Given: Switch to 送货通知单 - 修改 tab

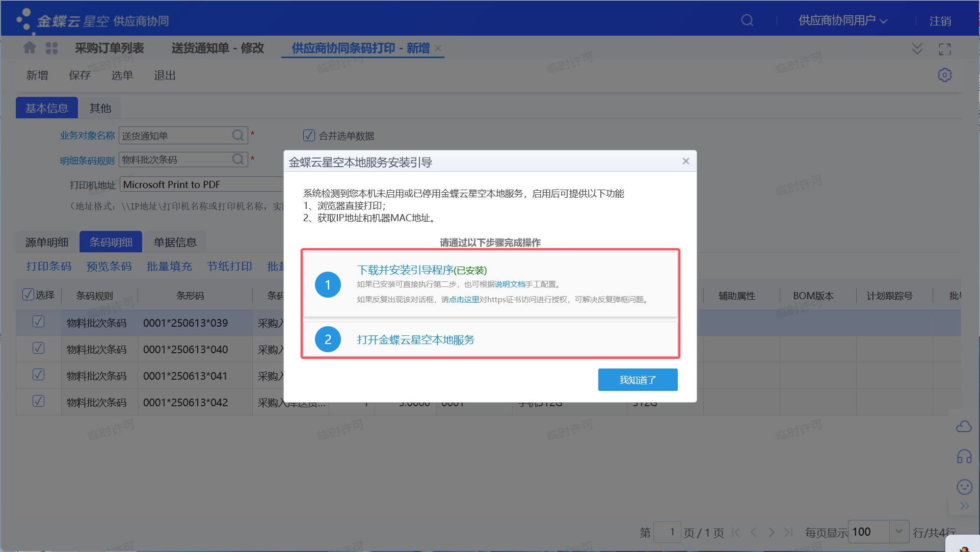Looking at the screenshot, I should pos(218,48).
